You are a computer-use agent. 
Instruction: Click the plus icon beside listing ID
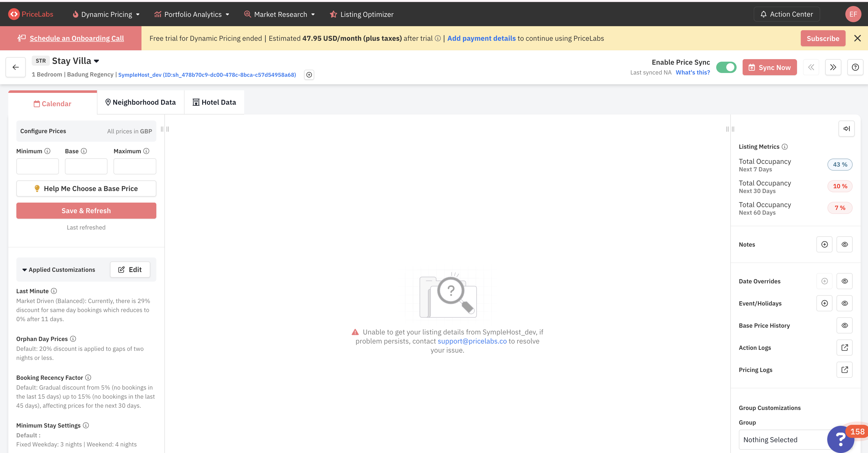pos(309,75)
